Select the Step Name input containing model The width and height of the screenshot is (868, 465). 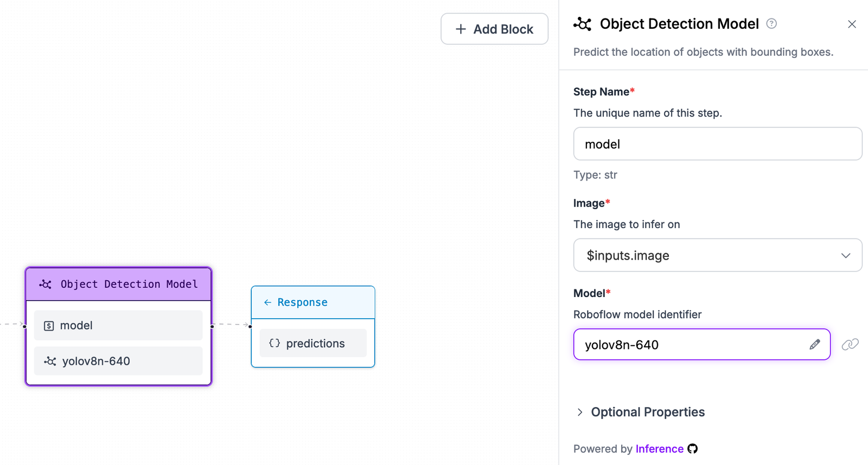pos(717,144)
